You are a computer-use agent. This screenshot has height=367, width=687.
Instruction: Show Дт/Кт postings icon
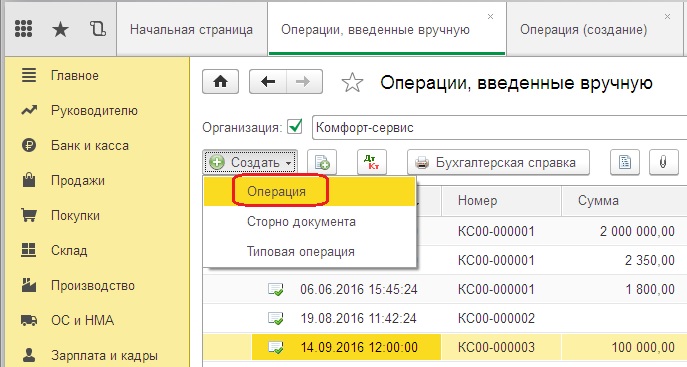[x=372, y=162]
